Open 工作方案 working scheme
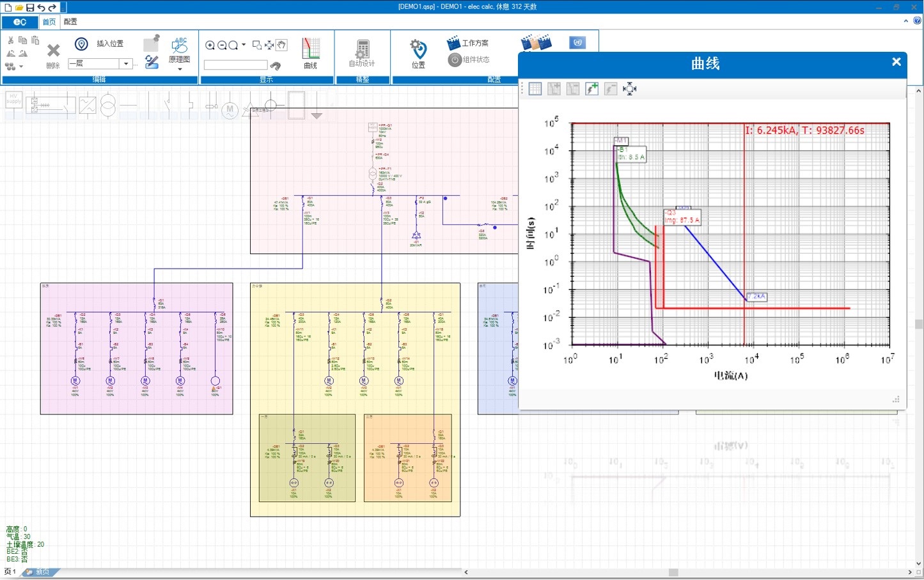Viewport: 924px width, 580px height. (467, 43)
